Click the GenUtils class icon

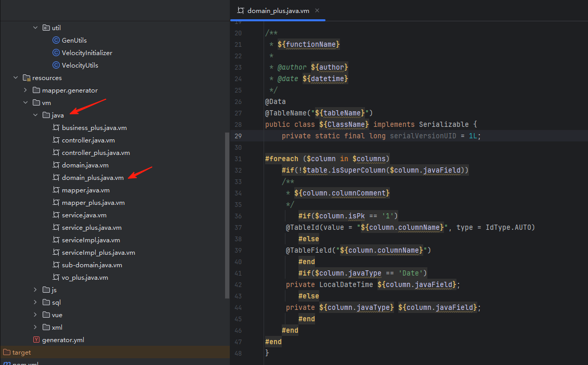coord(56,40)
